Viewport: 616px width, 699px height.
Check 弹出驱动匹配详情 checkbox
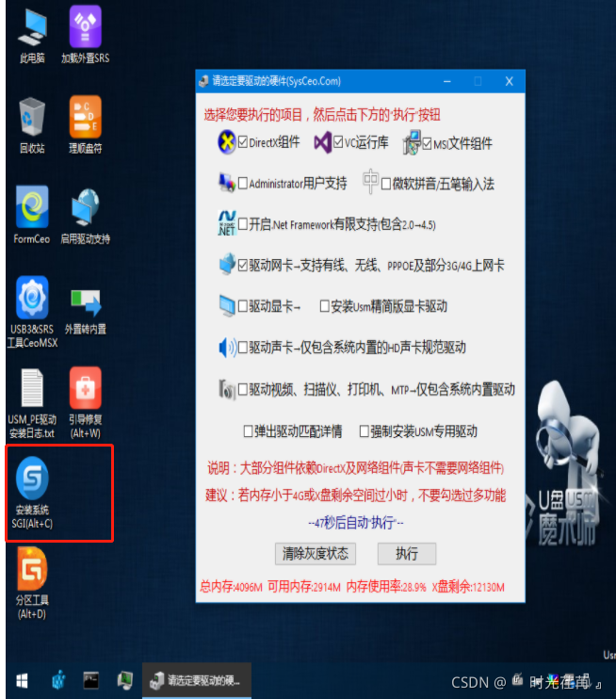[249, 431]
